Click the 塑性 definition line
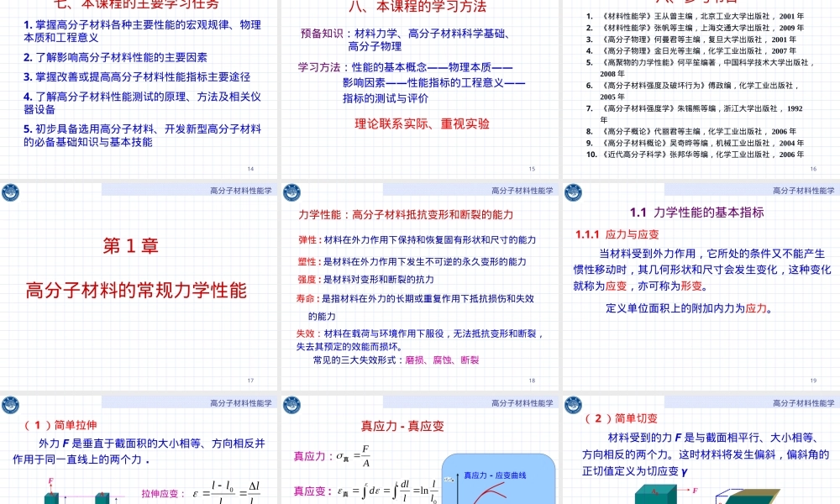 (x=412, y=261)
